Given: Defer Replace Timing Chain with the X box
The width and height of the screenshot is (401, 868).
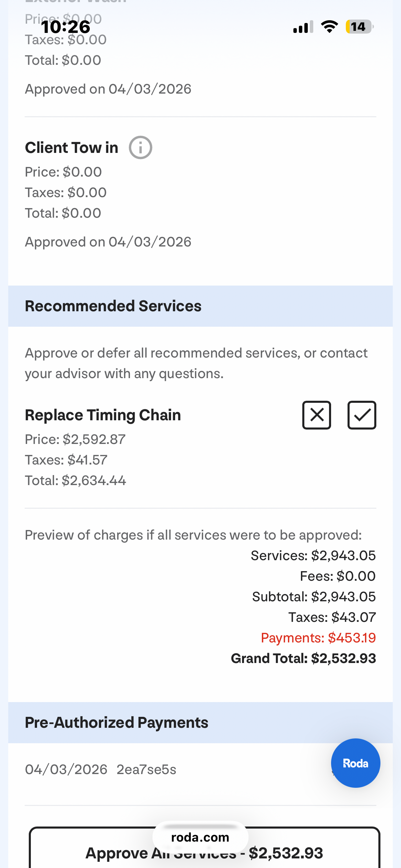Looking at the screenshot, I should [x=316, y=415].
